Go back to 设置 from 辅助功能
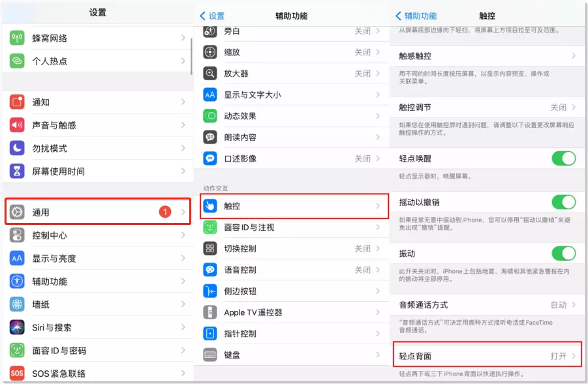Viewport: 588px width, 384px height. (212, 16)
